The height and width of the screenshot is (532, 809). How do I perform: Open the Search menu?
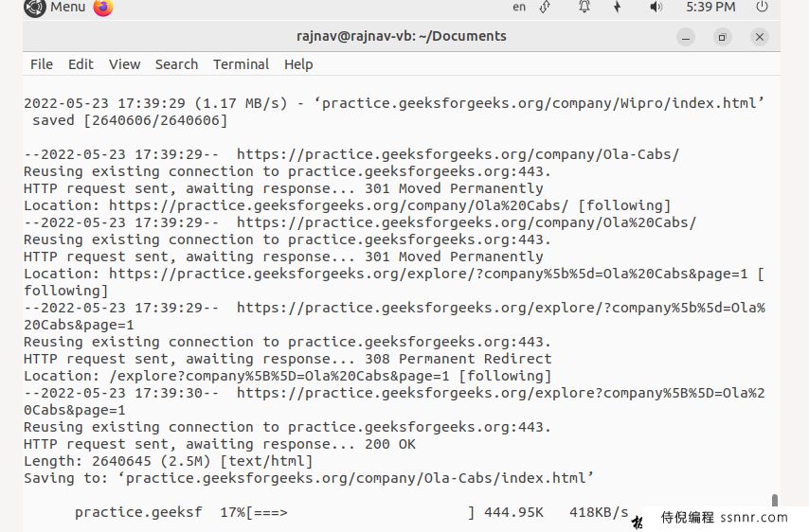pyautogui.click(x=176, y=64)
